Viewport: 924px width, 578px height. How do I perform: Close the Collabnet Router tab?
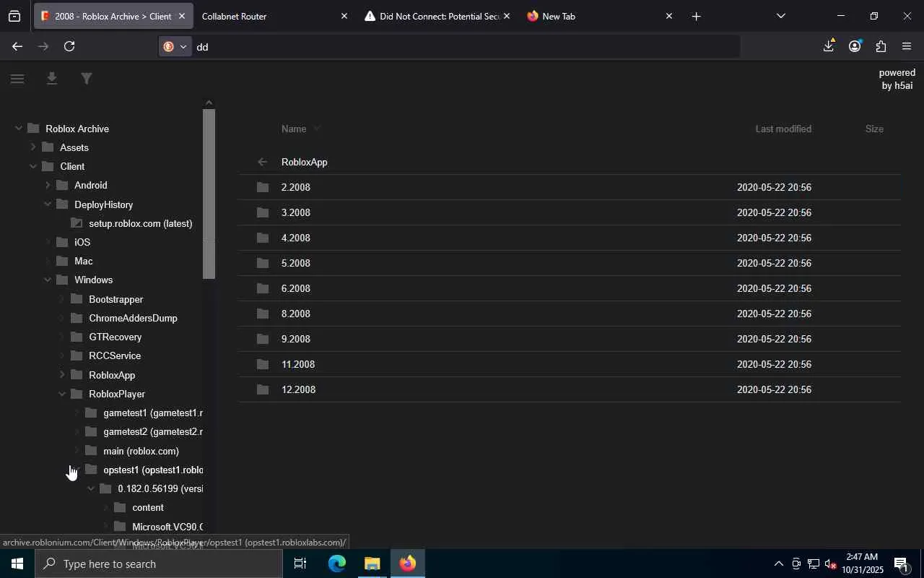[x=344, y=16]
